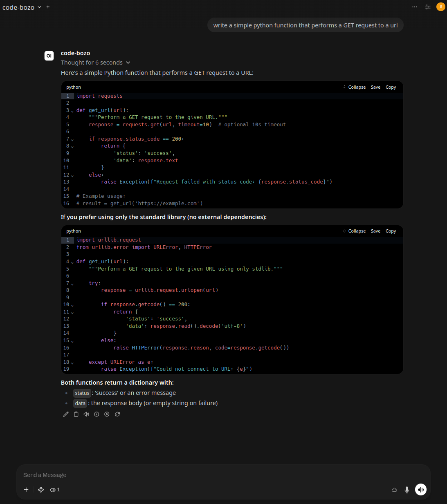
Task: Click the available tools icon labeled 1
Action: click(x=55, y=490)
